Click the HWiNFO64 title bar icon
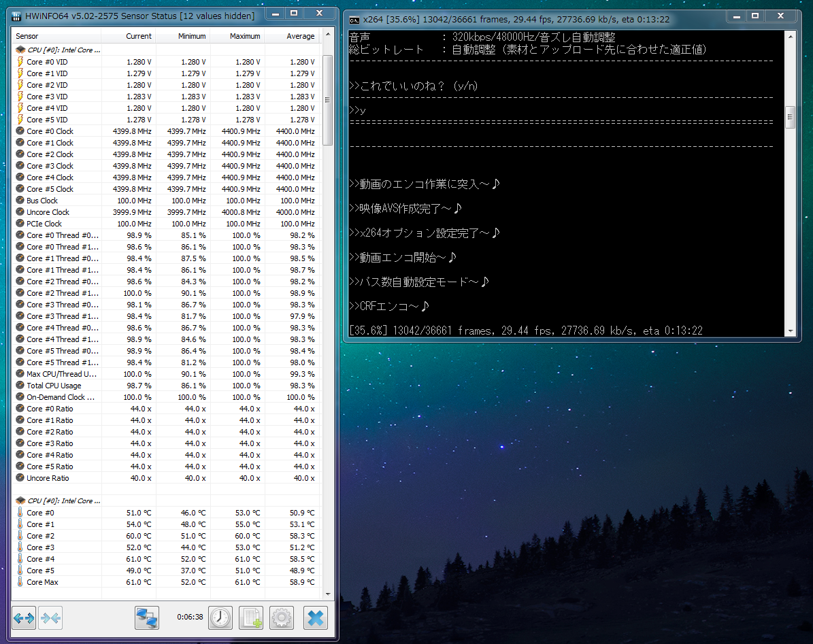 16,16
